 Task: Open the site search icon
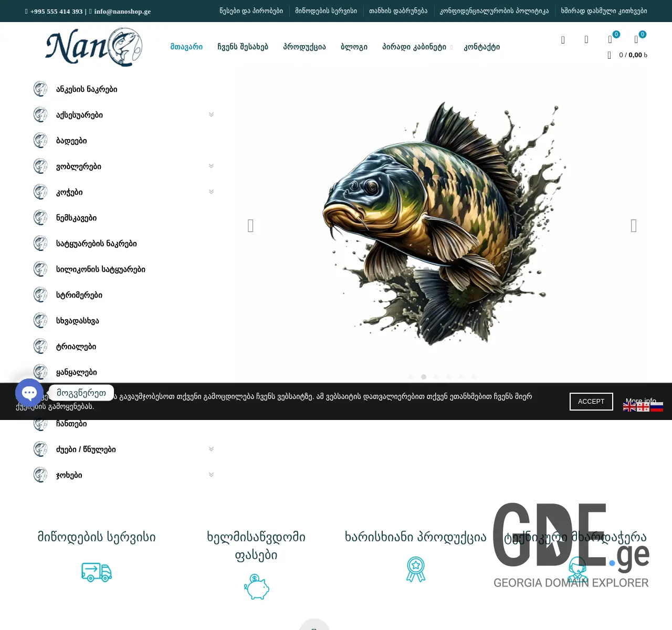click(563, 39)
